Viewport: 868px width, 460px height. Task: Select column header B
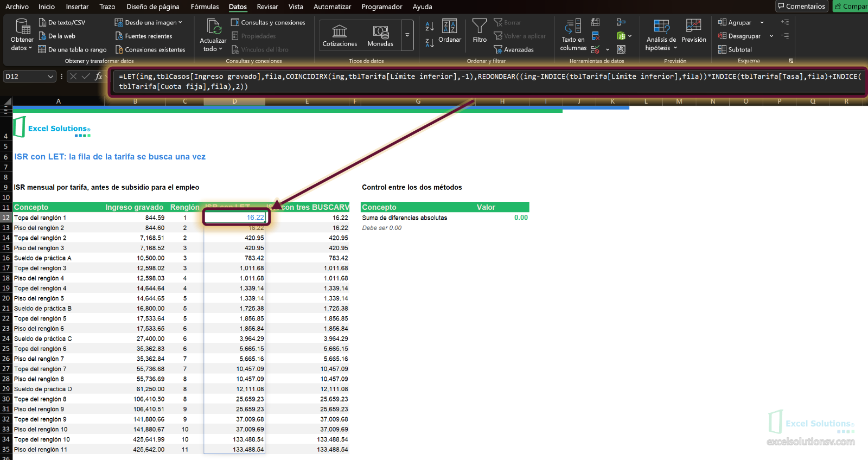click(135, 101)
